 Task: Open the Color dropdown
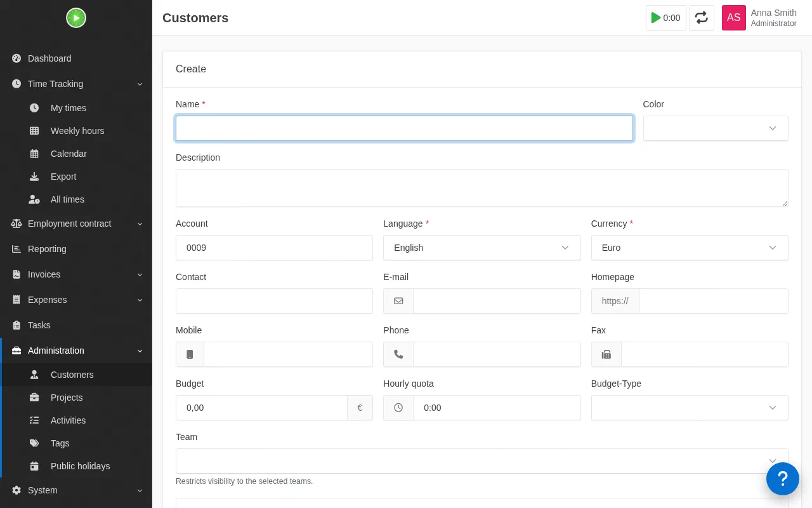pos(716,128)
